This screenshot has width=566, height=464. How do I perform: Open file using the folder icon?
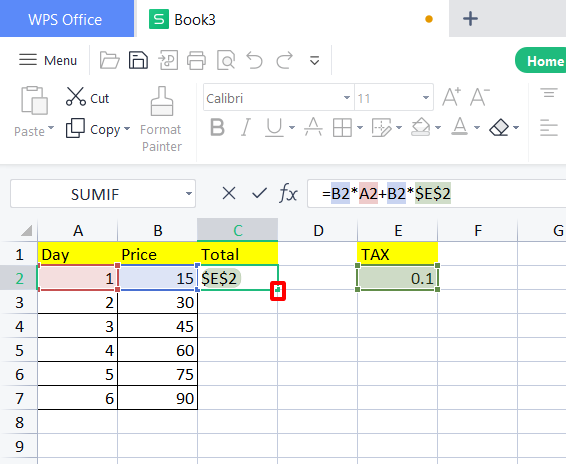109,60
